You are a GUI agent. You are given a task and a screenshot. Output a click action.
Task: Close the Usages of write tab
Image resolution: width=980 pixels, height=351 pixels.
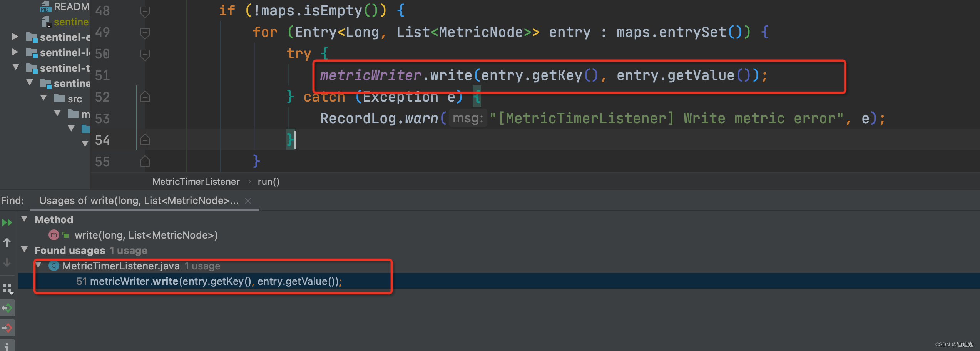click(x=248, y=201)
